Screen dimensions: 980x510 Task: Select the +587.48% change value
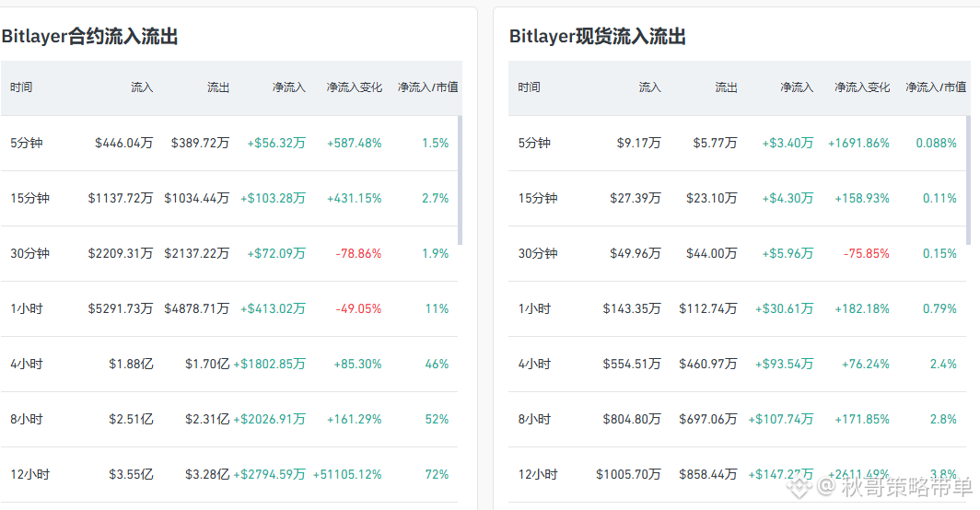(x=354, y=143)
